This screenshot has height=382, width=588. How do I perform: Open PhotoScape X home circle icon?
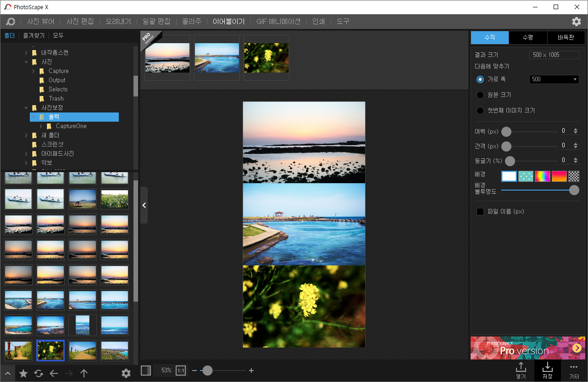pos(10,22)
